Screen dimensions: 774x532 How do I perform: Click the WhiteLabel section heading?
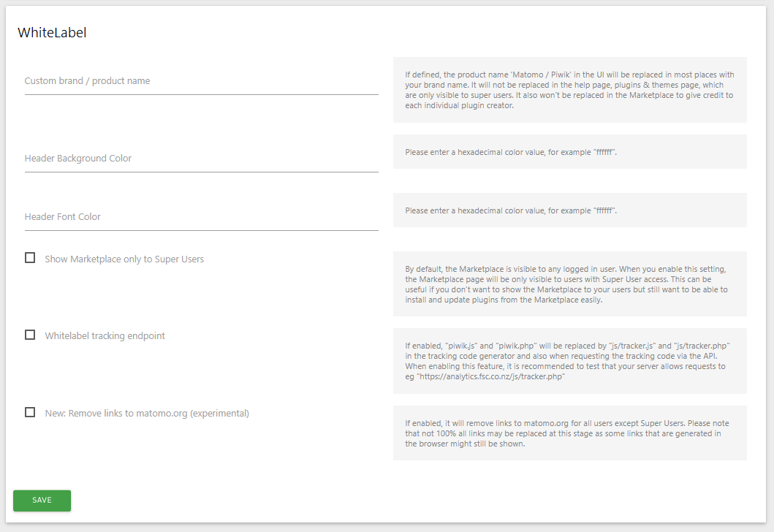pos(52,32)
